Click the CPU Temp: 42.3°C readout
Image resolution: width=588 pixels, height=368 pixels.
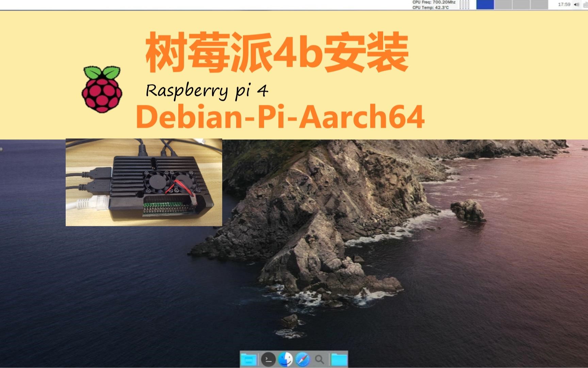click(430, 7)
